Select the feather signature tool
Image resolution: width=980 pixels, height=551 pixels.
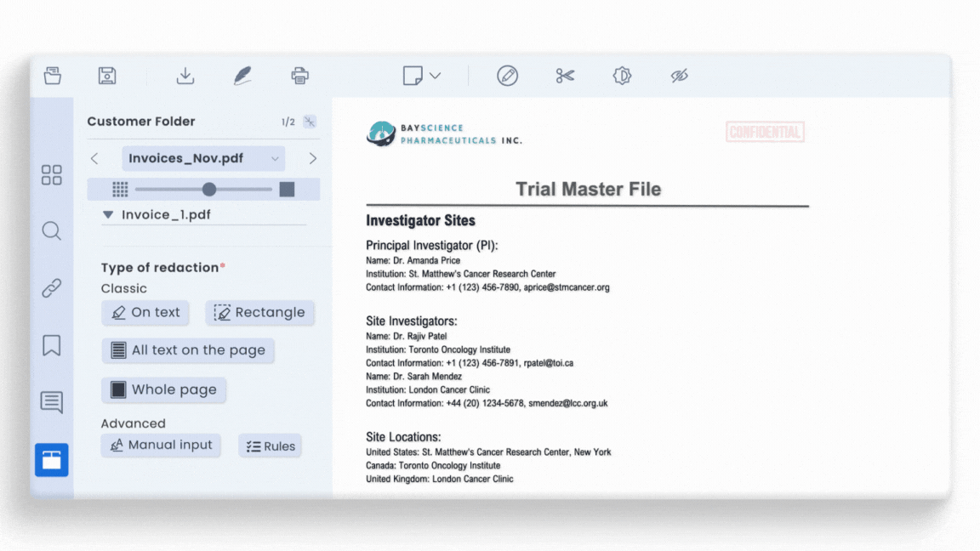pyautogui.click(x=242, y=76)
